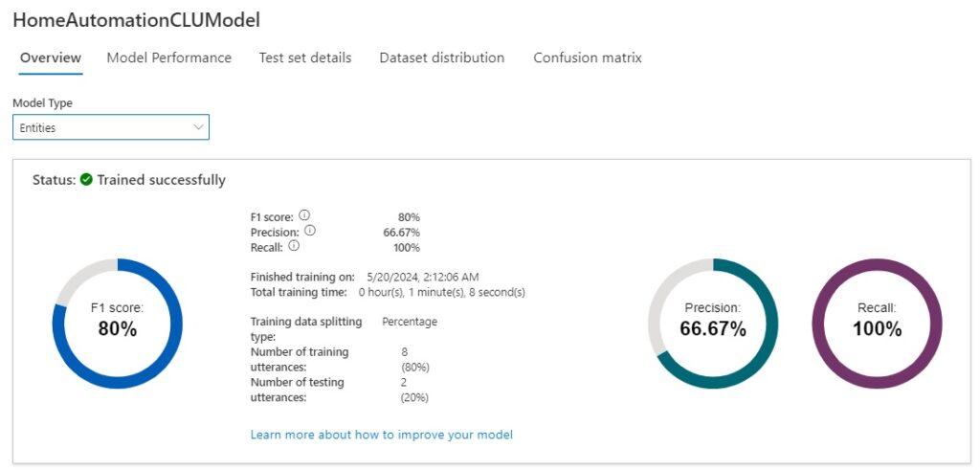Screen dimensions: 980x470
Task: Click the Recall info icon
Action: 294,245
